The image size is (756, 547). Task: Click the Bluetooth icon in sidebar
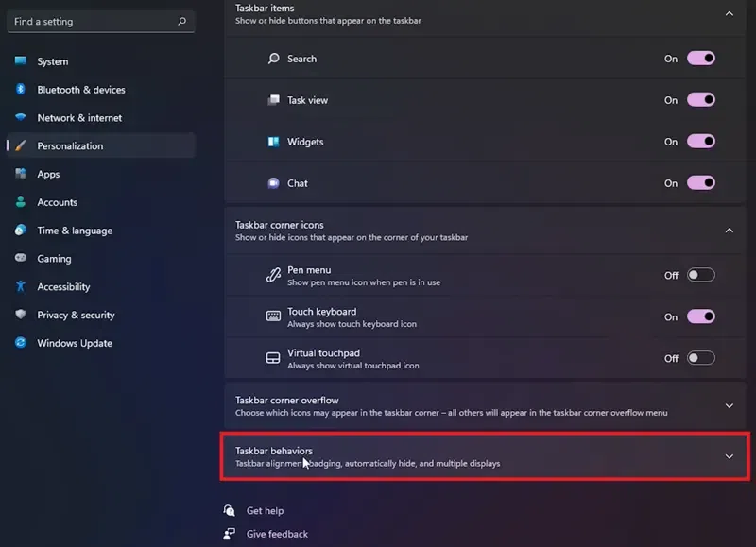(20, 89)
